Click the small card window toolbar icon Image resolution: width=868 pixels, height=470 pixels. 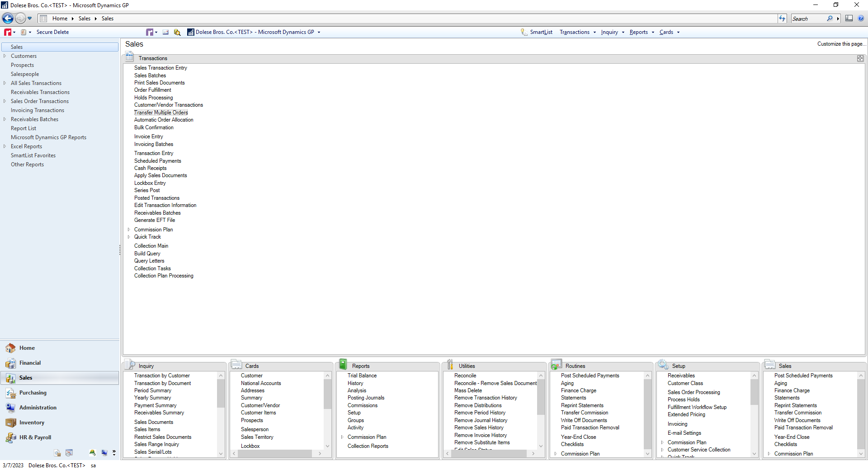coord(165,32)
